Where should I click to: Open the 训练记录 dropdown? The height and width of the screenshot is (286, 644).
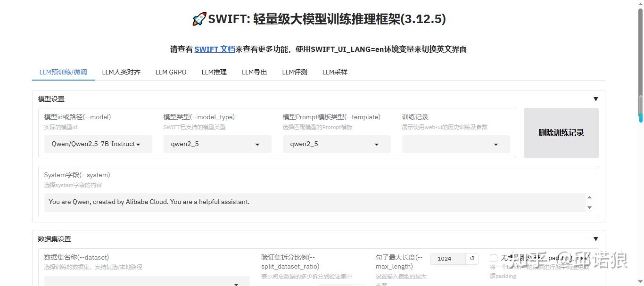pyautogui.click(x=456, y=144)
